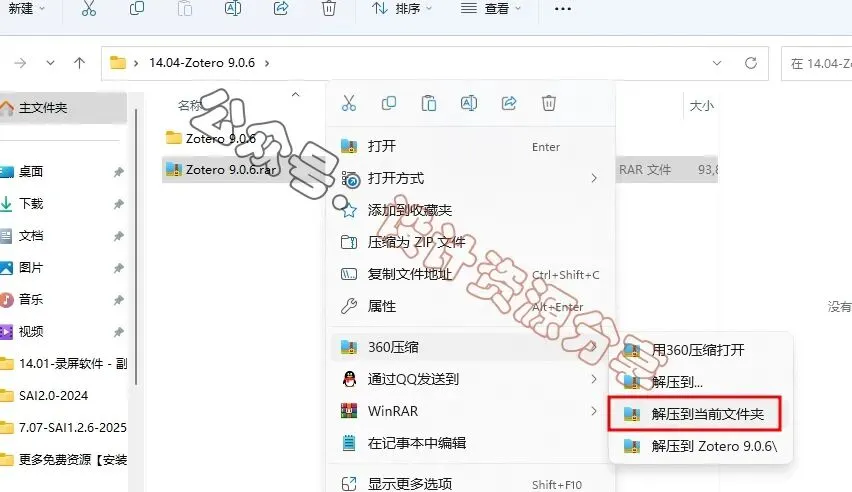Select 显示更多选项
The height and width of the screenshot is (492, 852).
pyautogui.click(x=471, y=483)
